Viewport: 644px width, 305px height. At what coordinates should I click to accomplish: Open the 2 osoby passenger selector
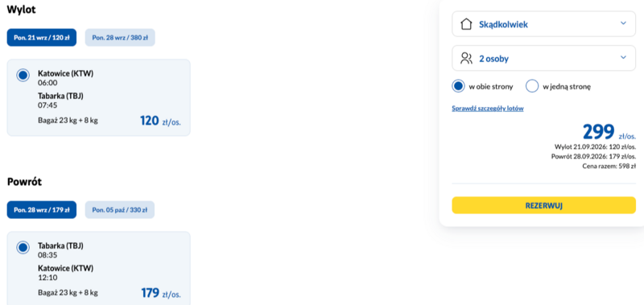(x=544, y=58)
